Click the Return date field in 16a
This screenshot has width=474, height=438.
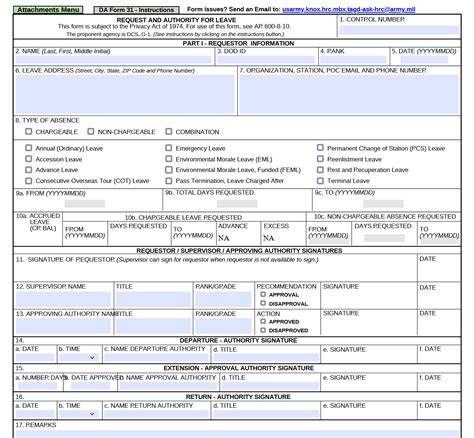click(x=35, y=414)
